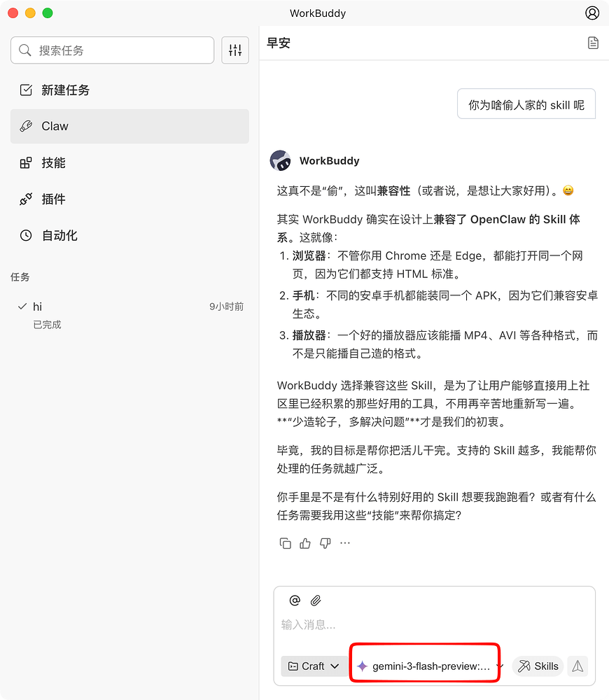Click the user message bubble about skill
Screen dimensions: 609x700
click(526, 104)
